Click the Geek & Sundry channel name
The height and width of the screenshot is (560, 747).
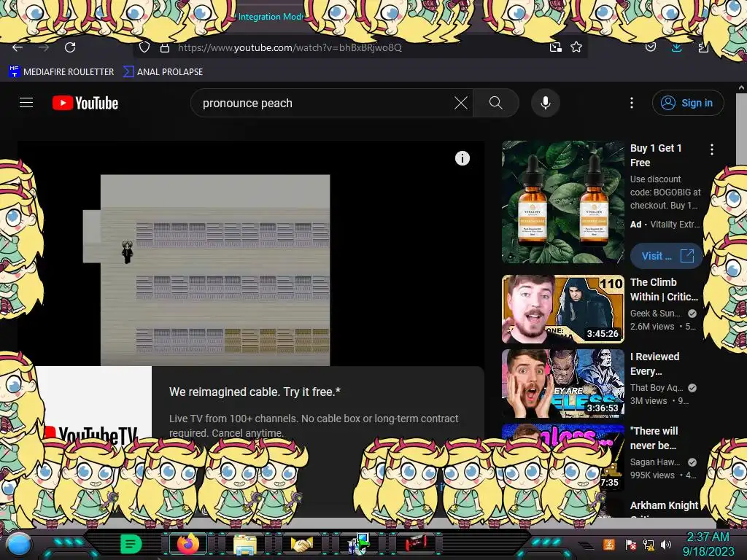655,314
